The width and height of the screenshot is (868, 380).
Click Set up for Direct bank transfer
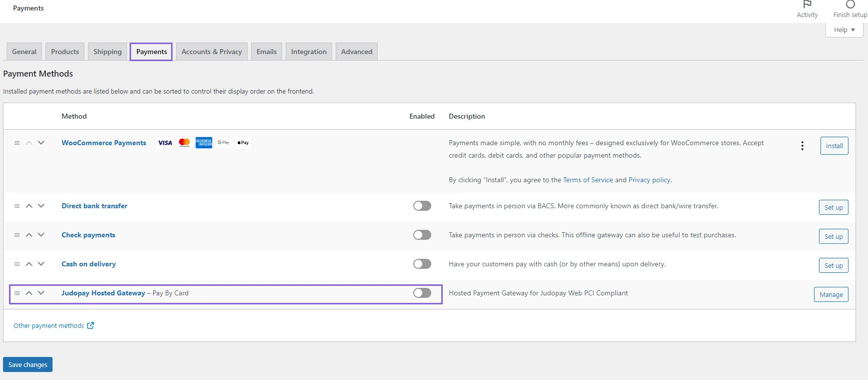[833, 207]
